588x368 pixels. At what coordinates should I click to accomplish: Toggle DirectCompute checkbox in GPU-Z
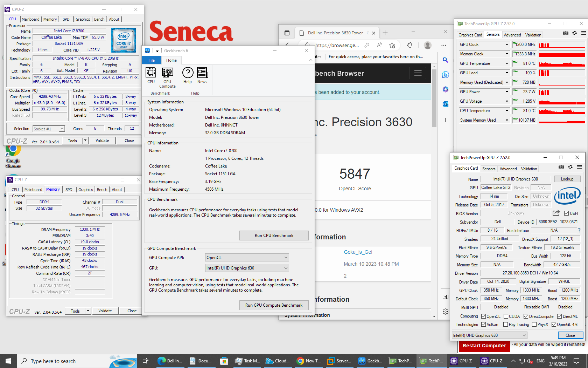tap(526, 316)
